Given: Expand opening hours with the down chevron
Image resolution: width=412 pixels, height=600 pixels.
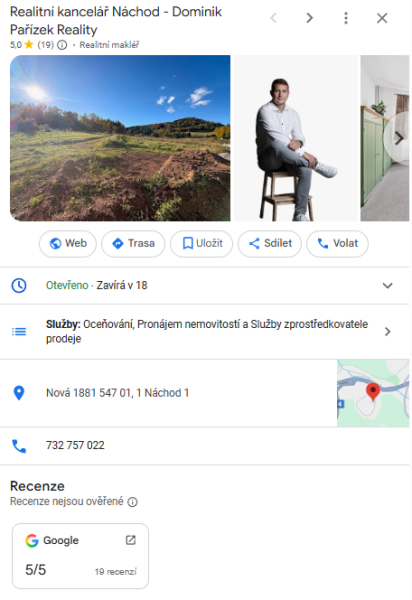Looking at the screenshot, I should tap(388, 285).
